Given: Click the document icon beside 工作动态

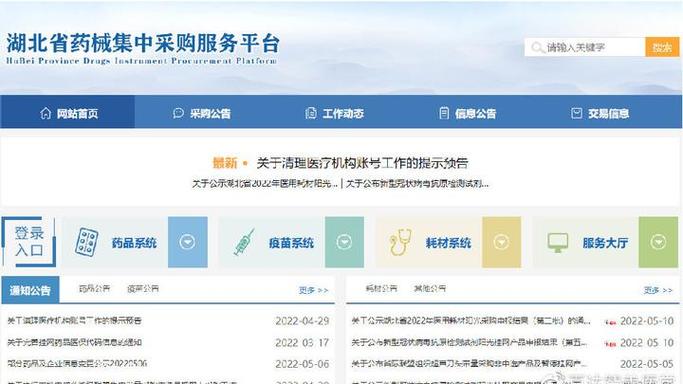Looking at the screenshot, I should (311, 113).
